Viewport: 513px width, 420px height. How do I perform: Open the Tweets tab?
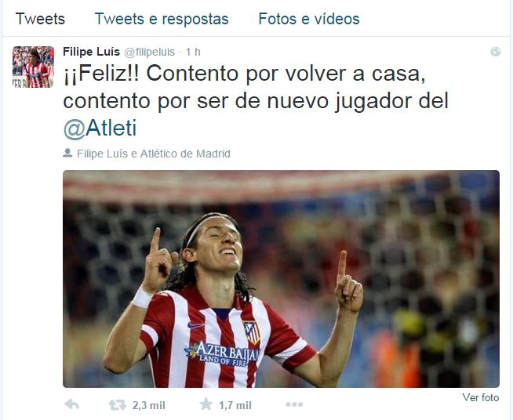(40, 19)
